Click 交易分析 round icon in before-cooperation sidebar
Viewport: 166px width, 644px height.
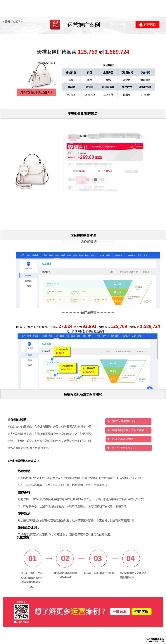(28, 264)
